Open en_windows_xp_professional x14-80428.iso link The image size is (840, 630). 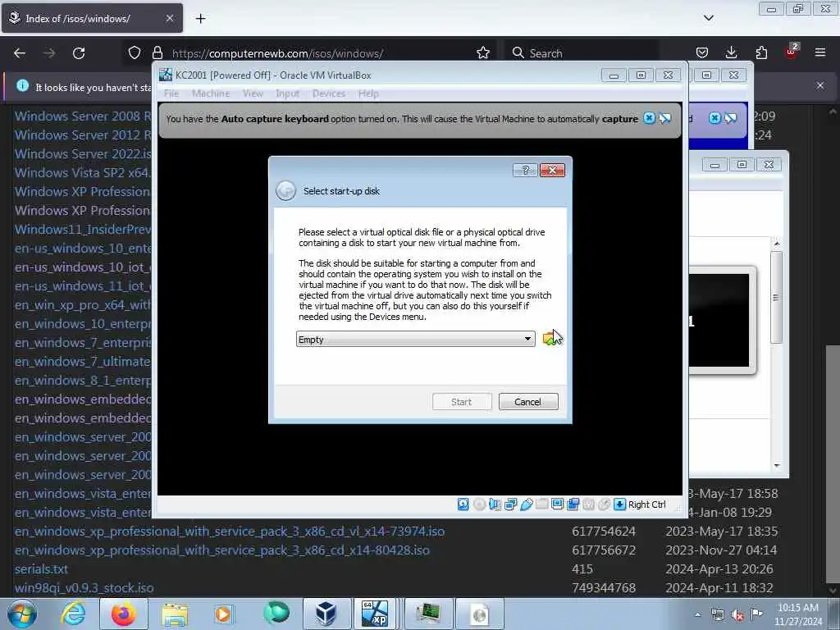coord(221,550)
